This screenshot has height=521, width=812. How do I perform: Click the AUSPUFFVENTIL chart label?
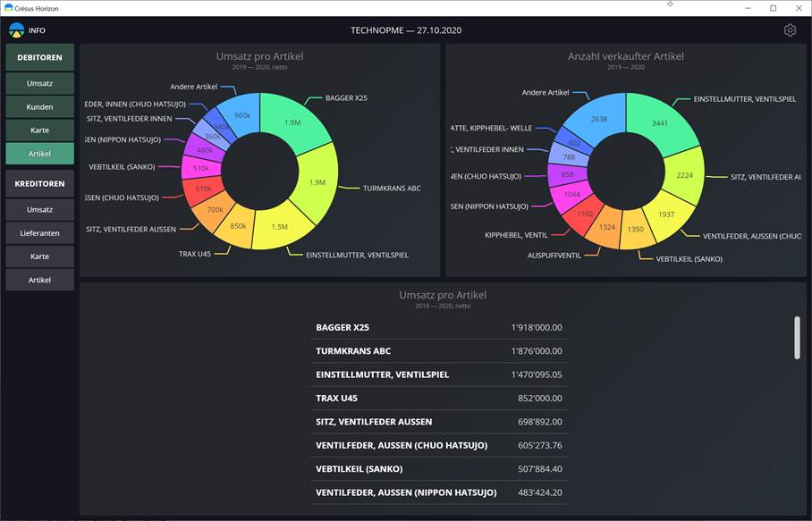[554, 256]
